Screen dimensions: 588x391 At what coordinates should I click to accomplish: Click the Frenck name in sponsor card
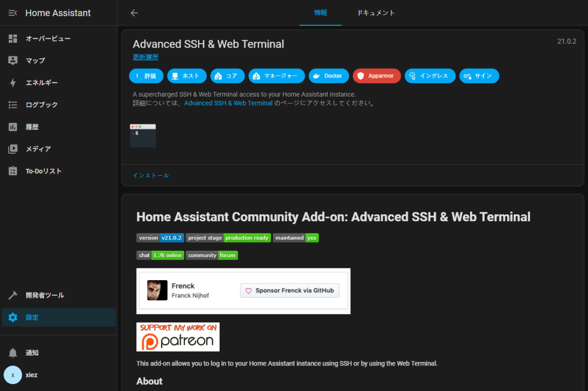(183, 286)
